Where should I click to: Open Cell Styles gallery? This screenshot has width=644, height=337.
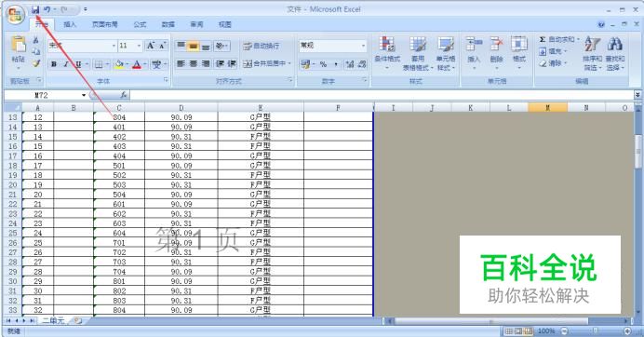[x=446, y=53]
